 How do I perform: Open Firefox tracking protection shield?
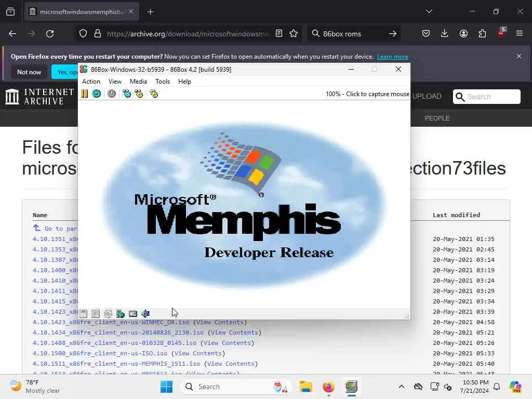(83, 34)
